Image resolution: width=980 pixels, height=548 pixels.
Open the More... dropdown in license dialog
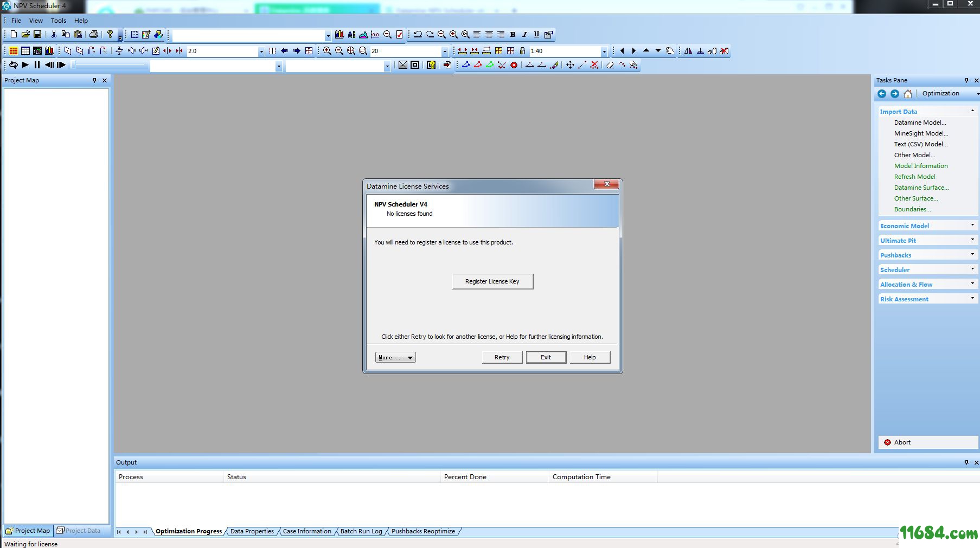click(x=395, y=357)
